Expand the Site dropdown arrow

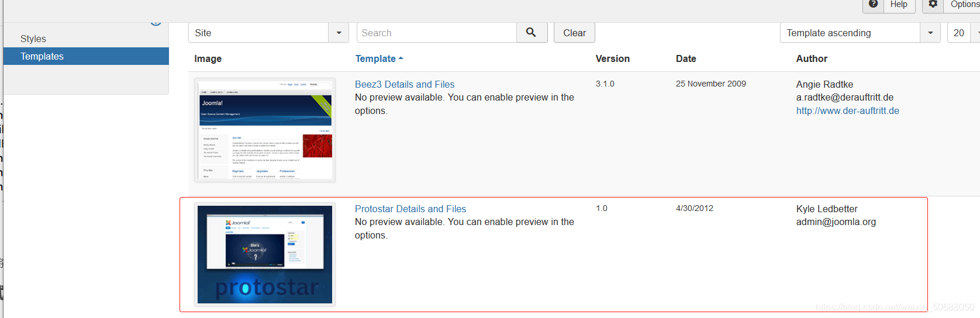pyautogui.click(x=339, y=33)
